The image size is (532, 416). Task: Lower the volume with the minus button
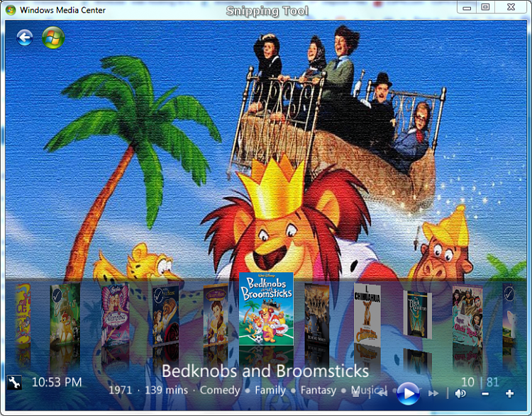pyautogui.click(x=485, y=393)
